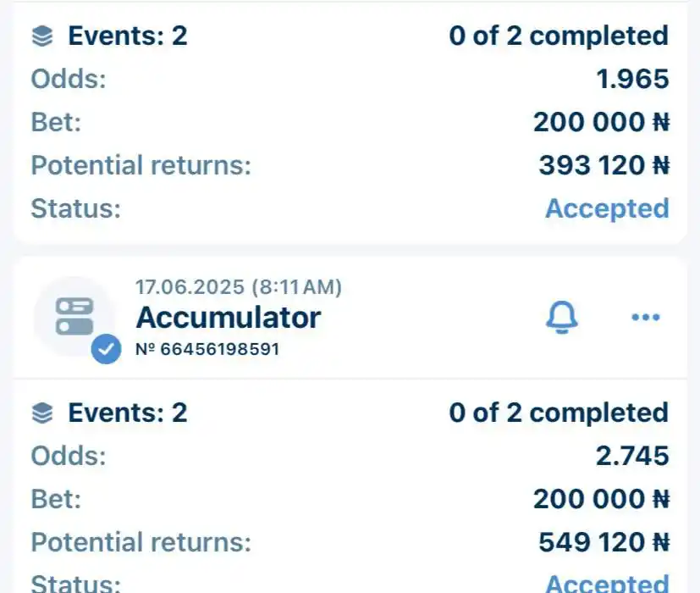Tap the notification bell for the accumulator bet

click(562, 318)
